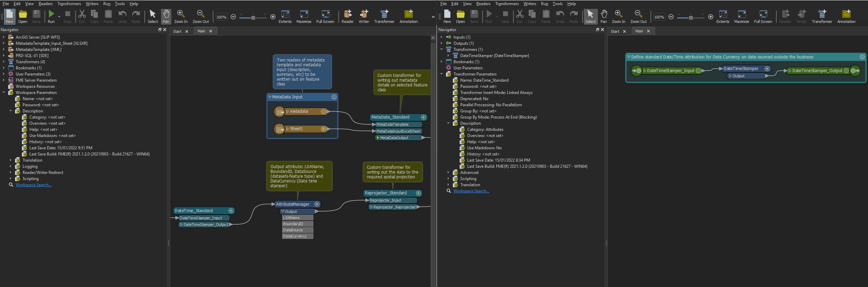Add an Annotation in right window toolbar
The width and height of the screenshot is (868, 287).
(x=846, y=16)
